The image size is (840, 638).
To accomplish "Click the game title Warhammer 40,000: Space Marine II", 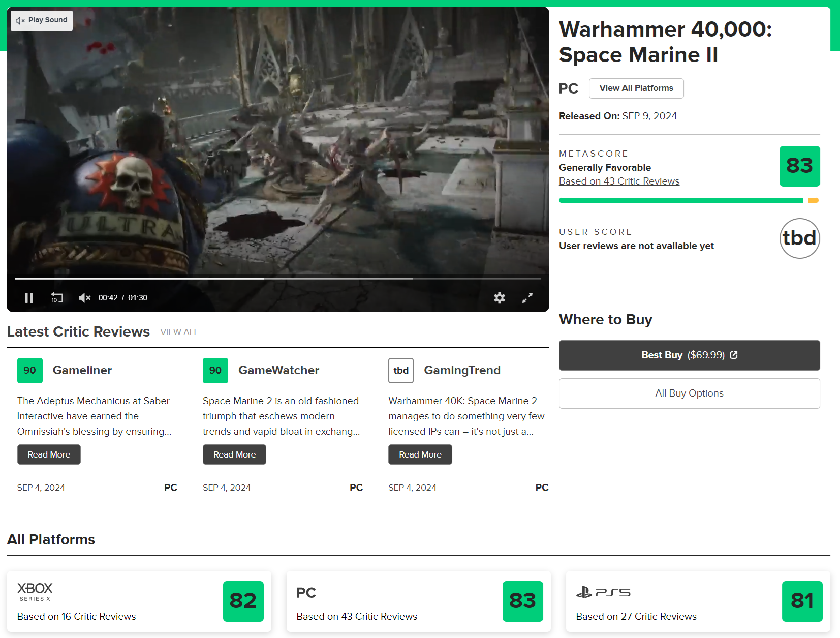I will click(666, 42).
